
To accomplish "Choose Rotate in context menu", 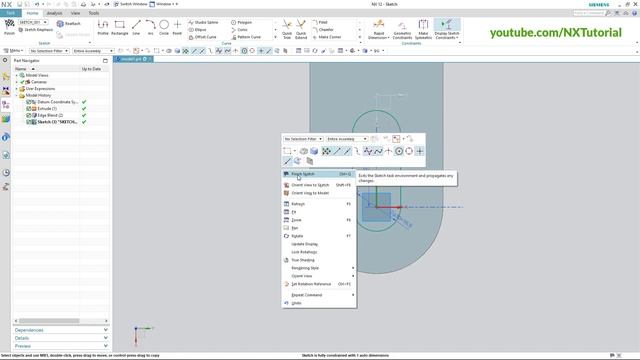I will 319,236.
